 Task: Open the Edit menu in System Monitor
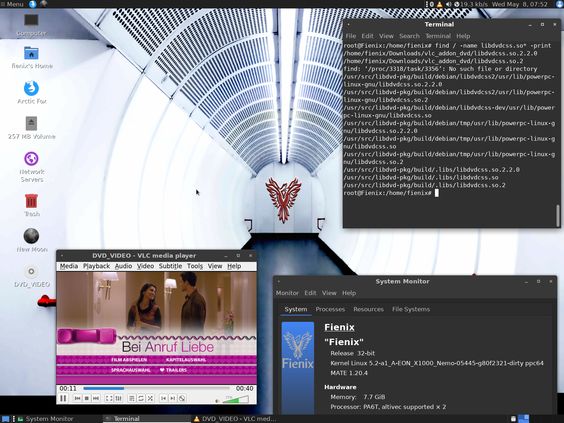point(310,293)
